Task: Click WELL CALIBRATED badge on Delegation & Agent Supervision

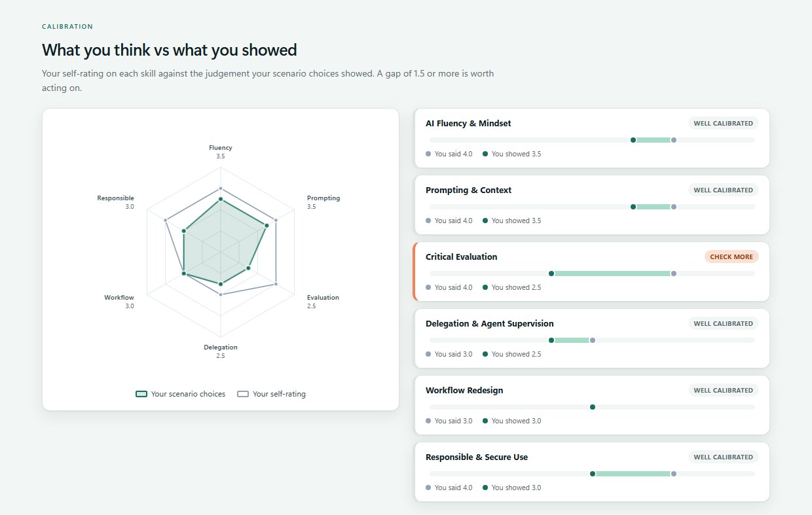Action: 723,323
